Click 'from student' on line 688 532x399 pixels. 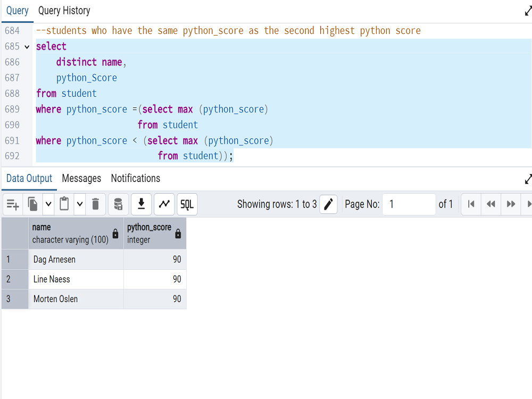pyautogui.click(x=66, y=93)
